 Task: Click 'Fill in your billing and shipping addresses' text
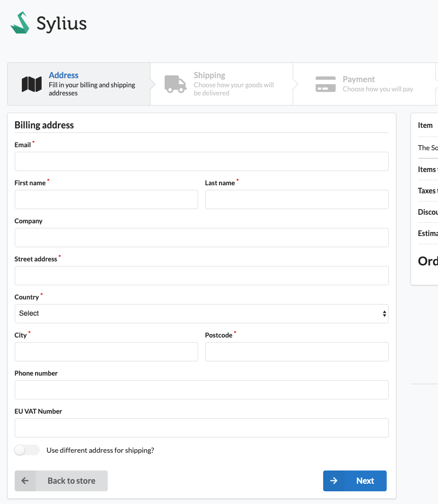92,89
